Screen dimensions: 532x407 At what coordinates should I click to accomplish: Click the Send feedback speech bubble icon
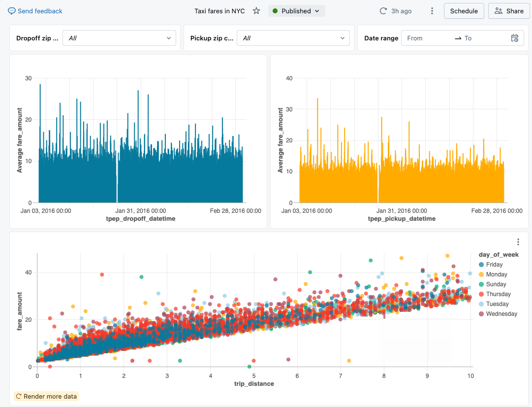pyautogui.click(x=11, y=11)
